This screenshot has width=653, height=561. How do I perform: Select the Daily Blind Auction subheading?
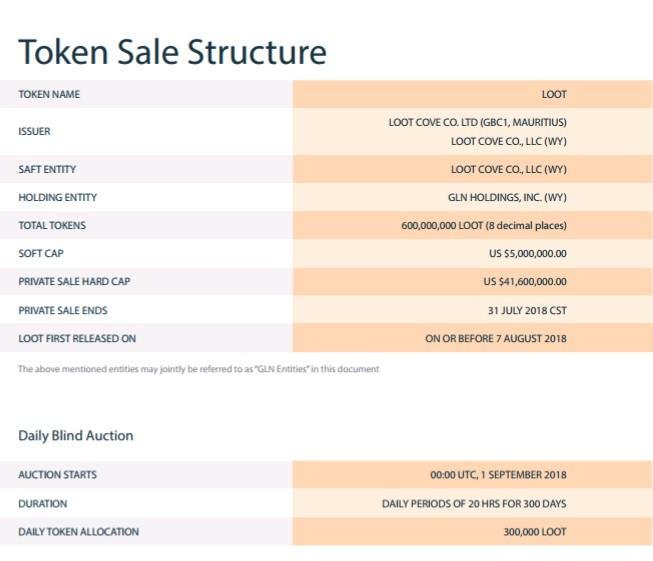(x=76, y=435)
